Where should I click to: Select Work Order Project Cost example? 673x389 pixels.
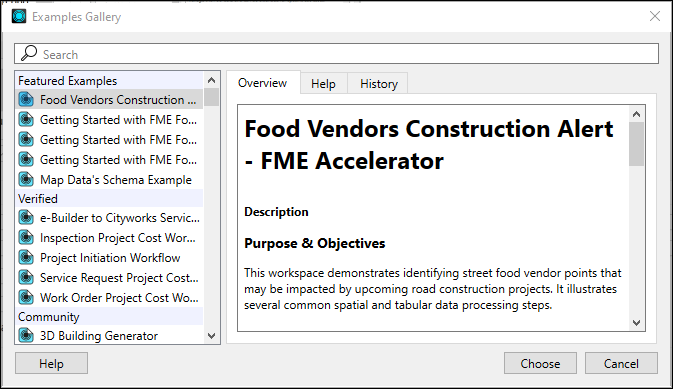click(109, 298)
